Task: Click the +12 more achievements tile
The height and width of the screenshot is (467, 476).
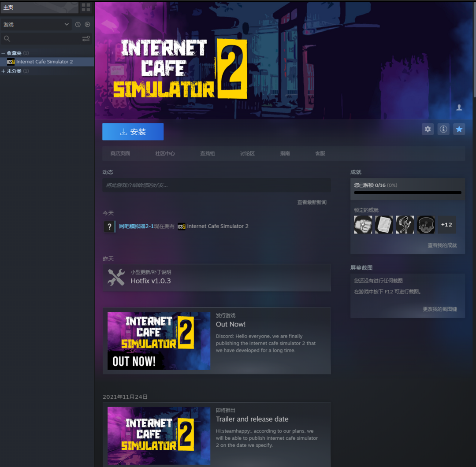Action: (x=446, y=225)
